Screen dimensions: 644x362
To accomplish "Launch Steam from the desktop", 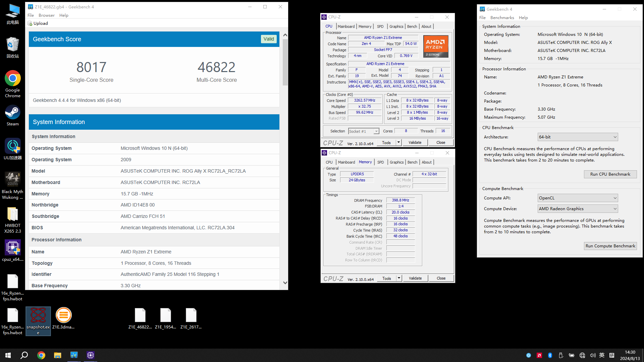I will coord(13,116).
